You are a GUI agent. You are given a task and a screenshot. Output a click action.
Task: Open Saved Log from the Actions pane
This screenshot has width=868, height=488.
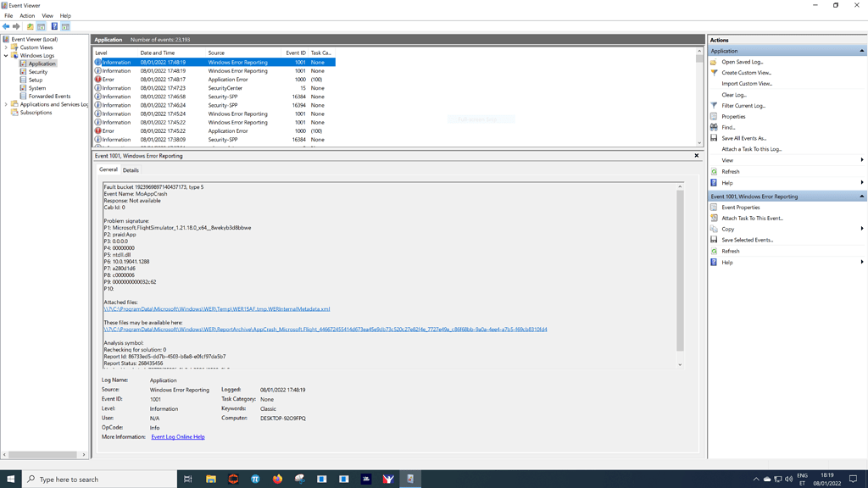pyautogui.click(x=743, y=62)
